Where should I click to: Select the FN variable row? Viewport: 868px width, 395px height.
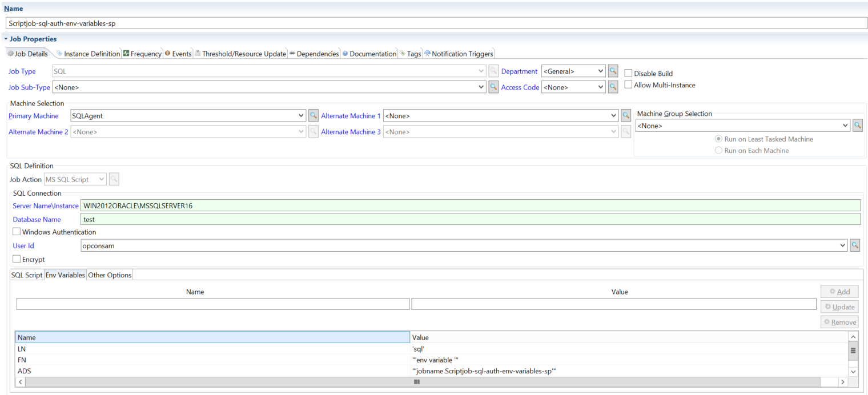(x=432, y=360)
